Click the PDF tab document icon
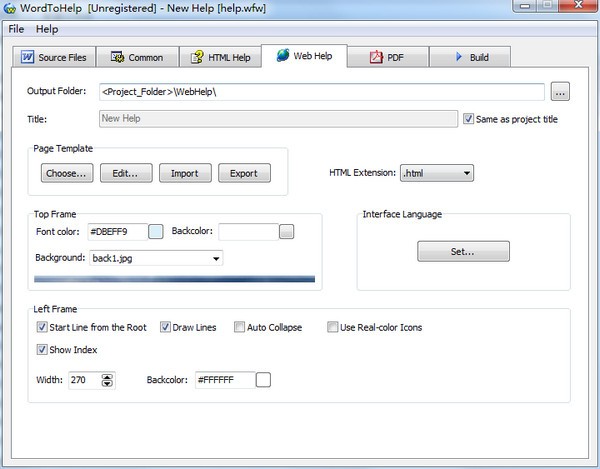600x469 pixels. point(377,57)
